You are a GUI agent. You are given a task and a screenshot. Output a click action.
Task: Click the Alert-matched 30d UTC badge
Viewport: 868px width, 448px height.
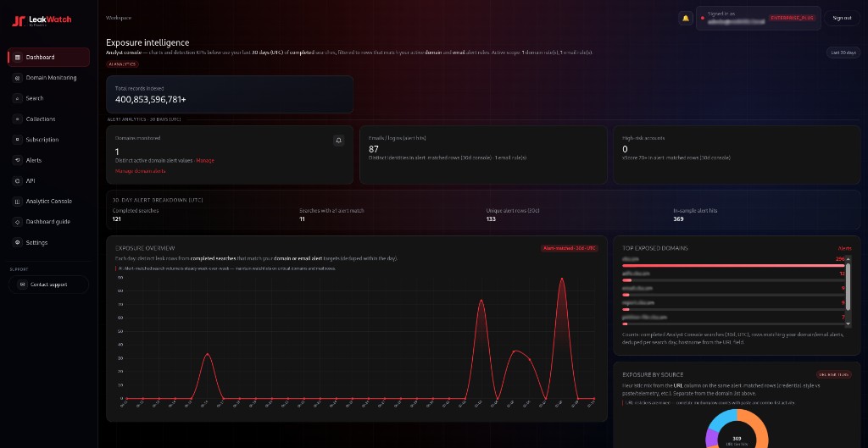(570, 248)
